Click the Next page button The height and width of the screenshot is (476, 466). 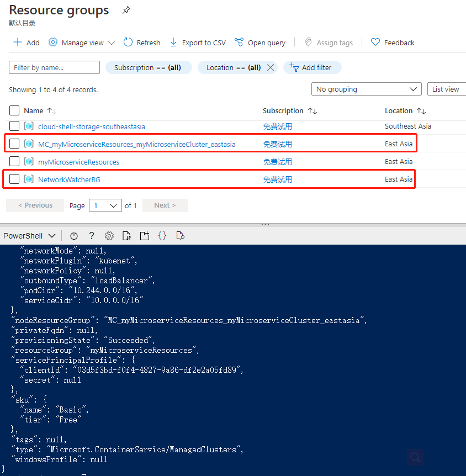pyautogui.click(x=165, y=205)
